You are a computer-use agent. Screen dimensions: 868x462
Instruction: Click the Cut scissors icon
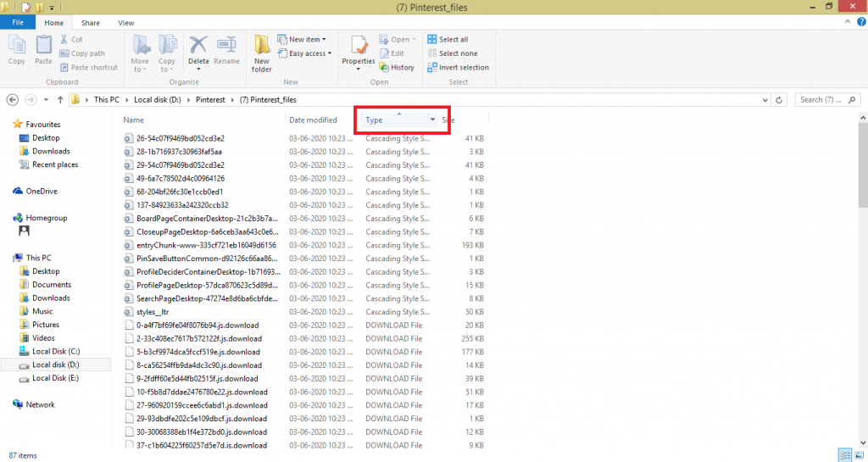click(x=64, y=39)
